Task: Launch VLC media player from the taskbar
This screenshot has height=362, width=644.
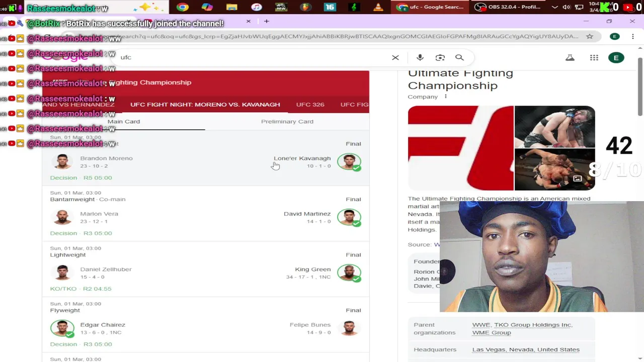Action: tap(378, 7)
